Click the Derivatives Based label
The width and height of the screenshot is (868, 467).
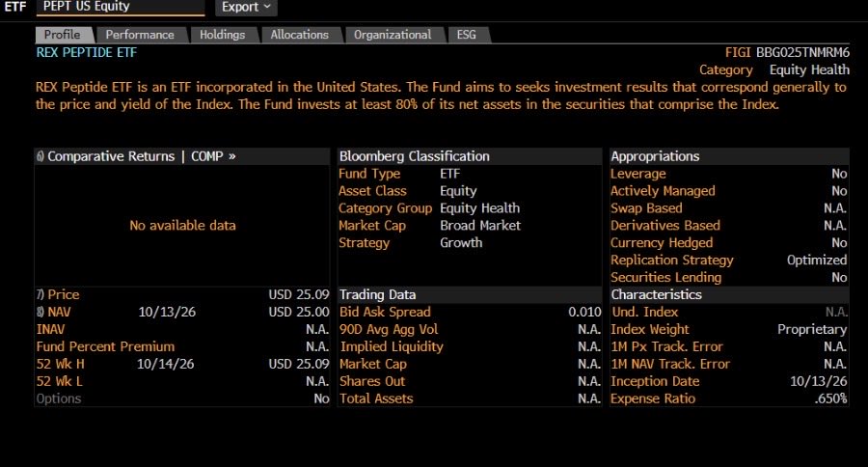(x=665, y=226)
